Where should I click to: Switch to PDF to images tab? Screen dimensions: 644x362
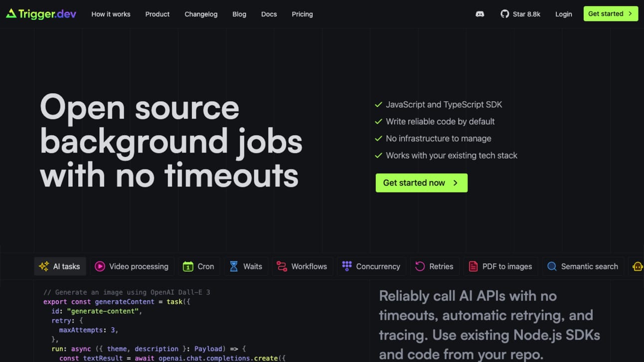click(501, 266)
